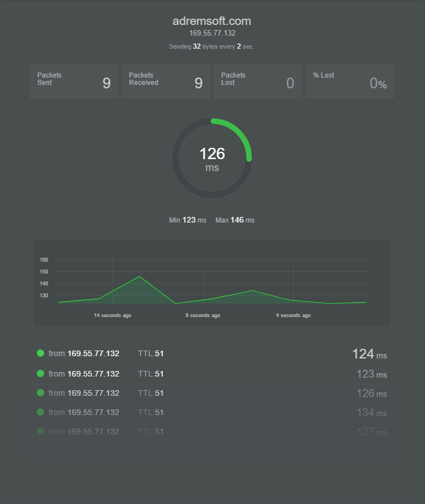The height and width of the screenshot is (504, 425).
Task: Click TTL:51 in the 134 ms row
Action: click(151, 412)
